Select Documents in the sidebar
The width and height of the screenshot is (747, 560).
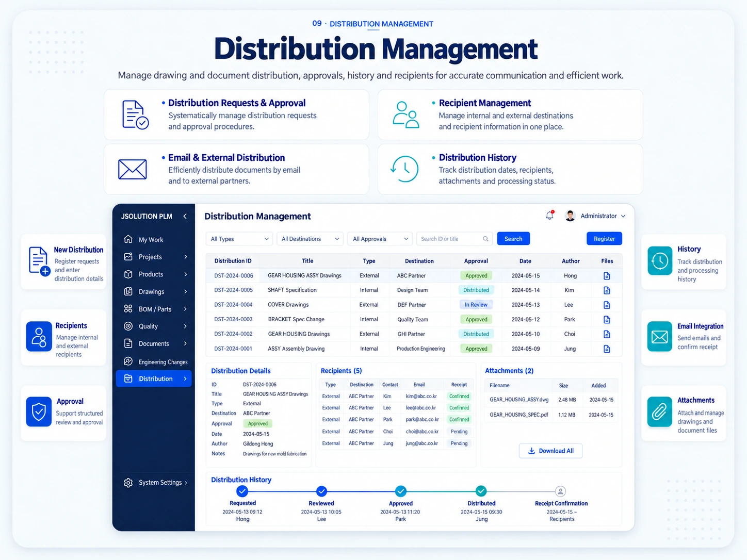154,344
